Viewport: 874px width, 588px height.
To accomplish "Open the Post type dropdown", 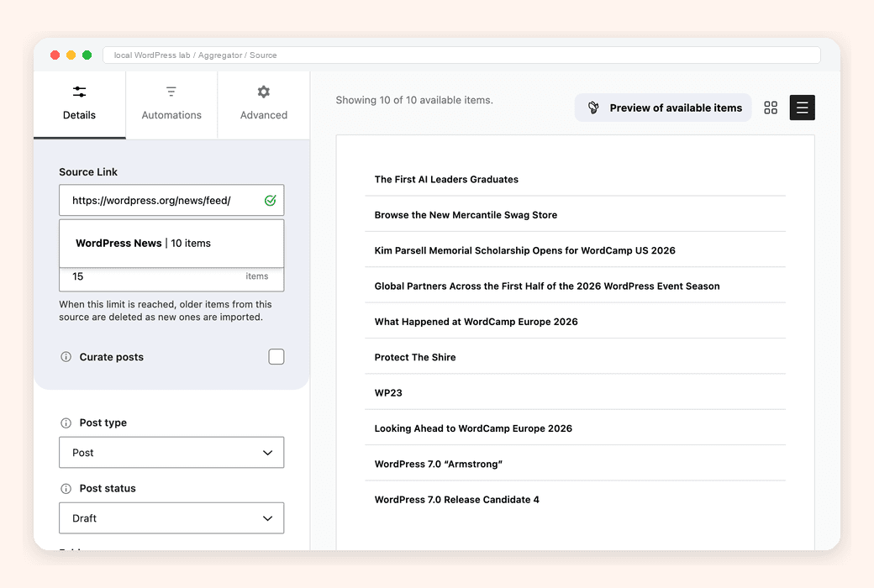I will tap(171, 453).
